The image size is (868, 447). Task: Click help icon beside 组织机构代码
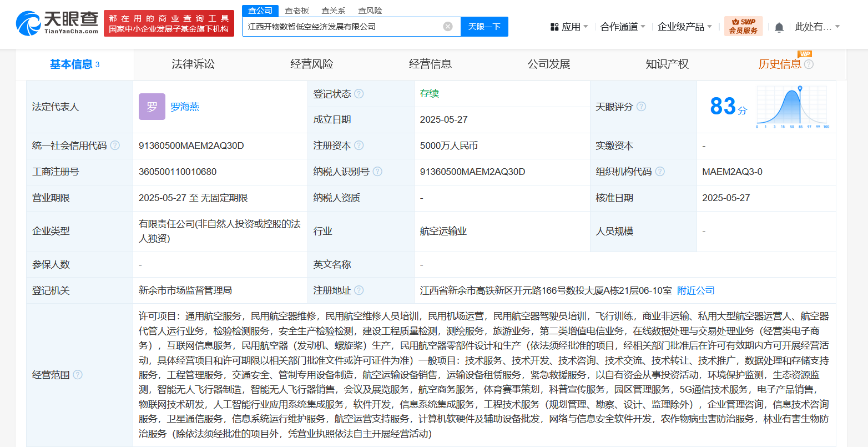point(660,172)
